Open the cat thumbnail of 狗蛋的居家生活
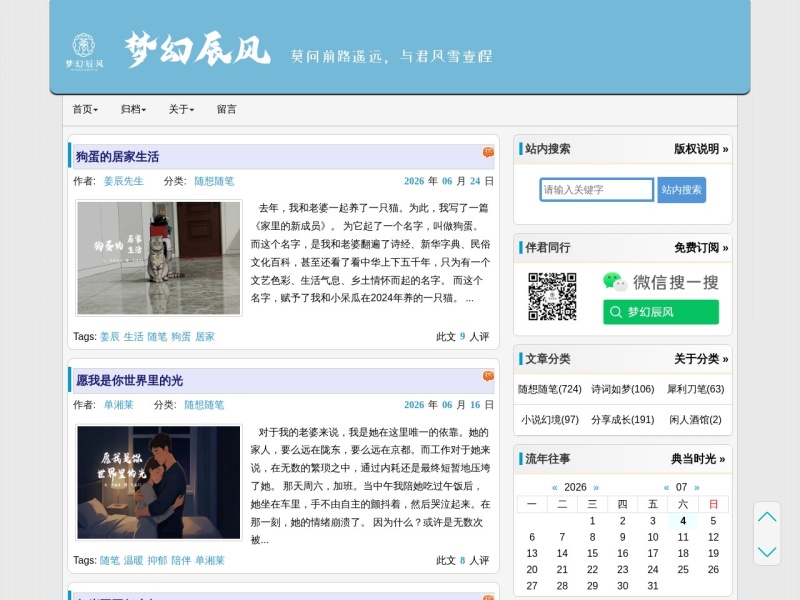The height and width of the screenshot is (600, 800). tap(159, 258)
